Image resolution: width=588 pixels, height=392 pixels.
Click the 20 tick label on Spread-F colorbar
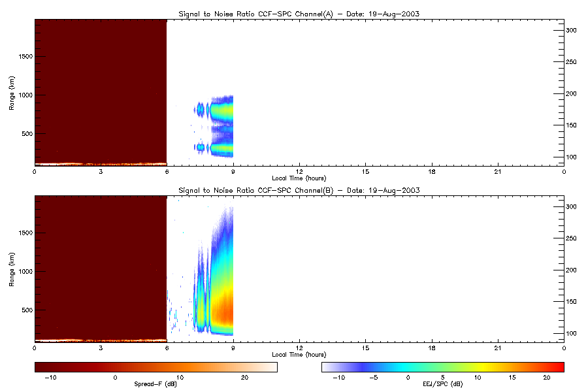tap(244, 378)
